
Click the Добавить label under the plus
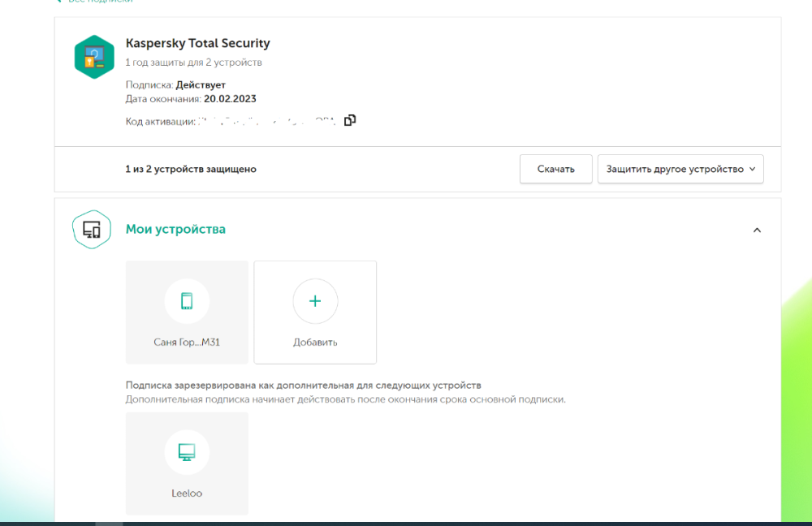pos(315,343)
